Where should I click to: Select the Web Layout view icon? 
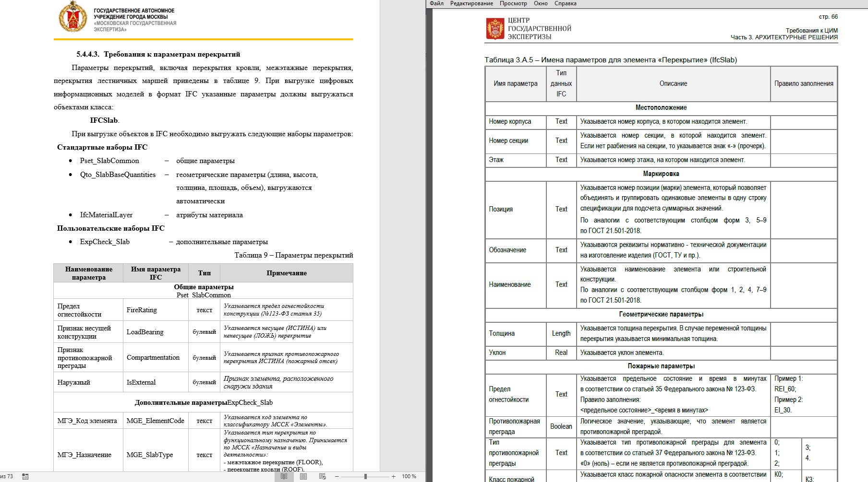pos(323,476)
